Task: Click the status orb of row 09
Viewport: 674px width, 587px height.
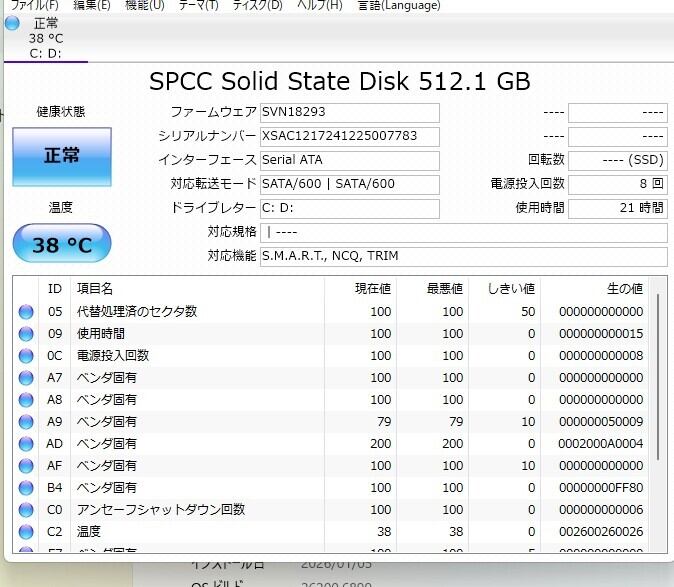Action: point(26,334)
